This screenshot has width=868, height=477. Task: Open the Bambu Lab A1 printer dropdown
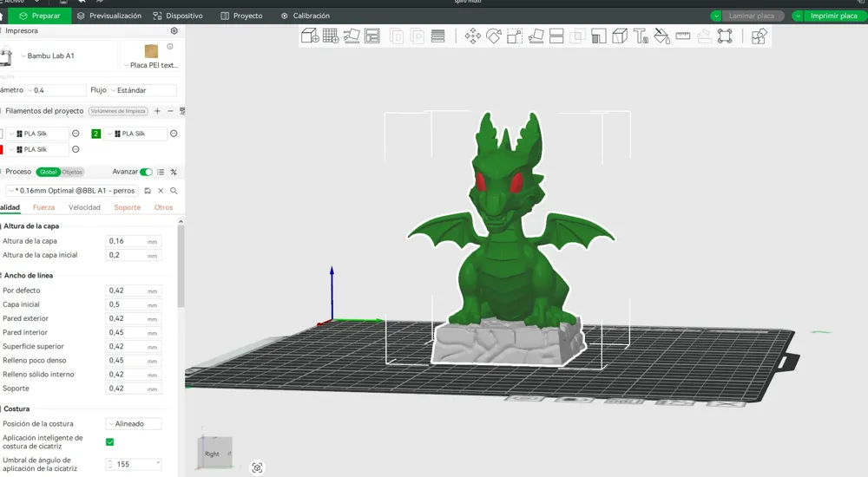coord(69,56)
